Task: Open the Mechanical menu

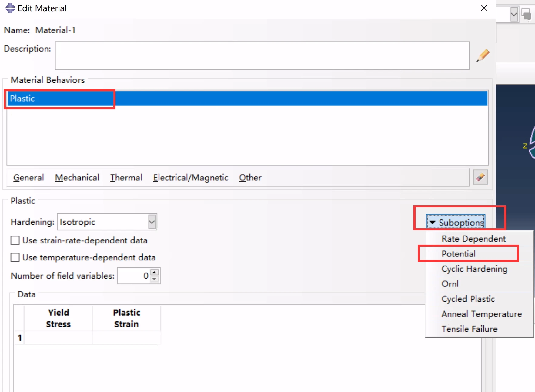Action: coord(77,178)
